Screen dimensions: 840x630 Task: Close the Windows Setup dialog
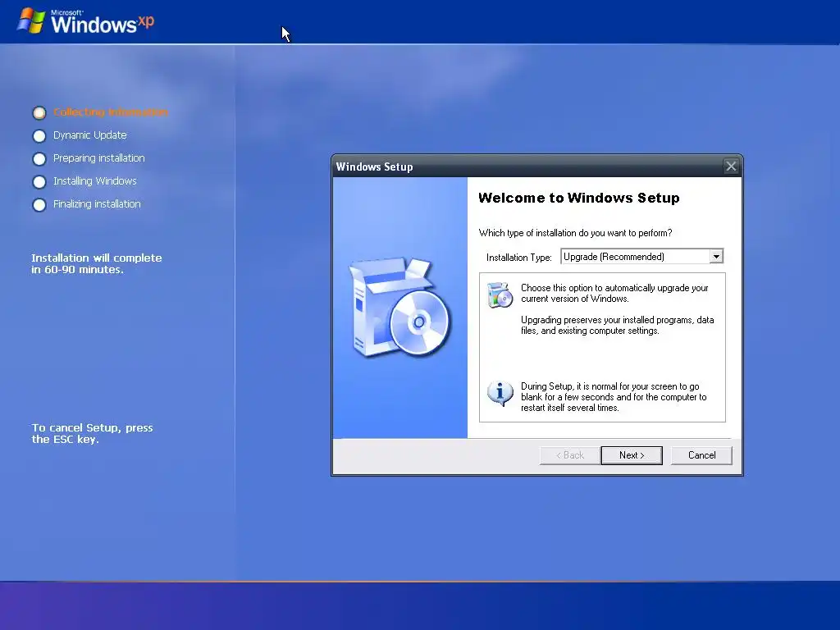tap(731, 166)
